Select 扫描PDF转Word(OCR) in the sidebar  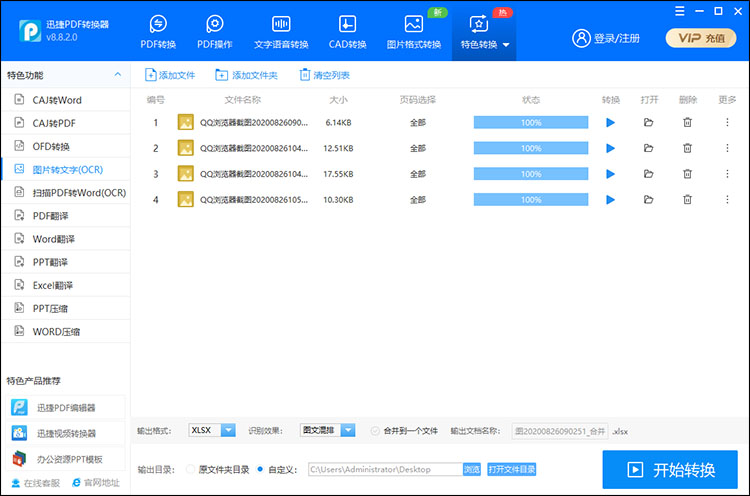[x=66, y=193]
